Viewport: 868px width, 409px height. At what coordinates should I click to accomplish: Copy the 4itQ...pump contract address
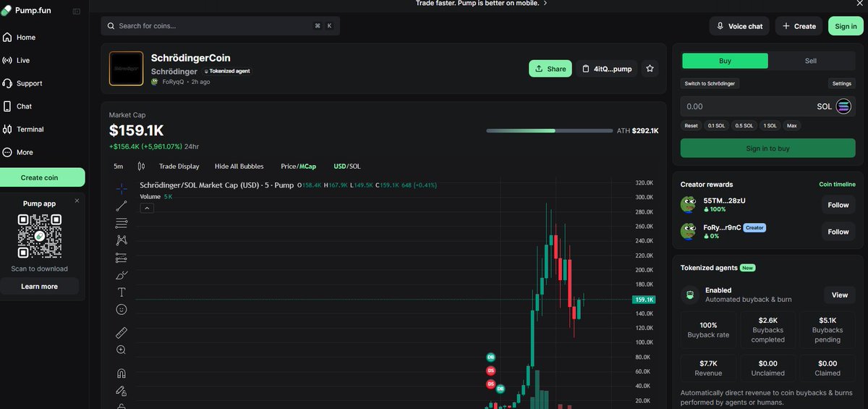pyautogui.click(x=607, y=69)
